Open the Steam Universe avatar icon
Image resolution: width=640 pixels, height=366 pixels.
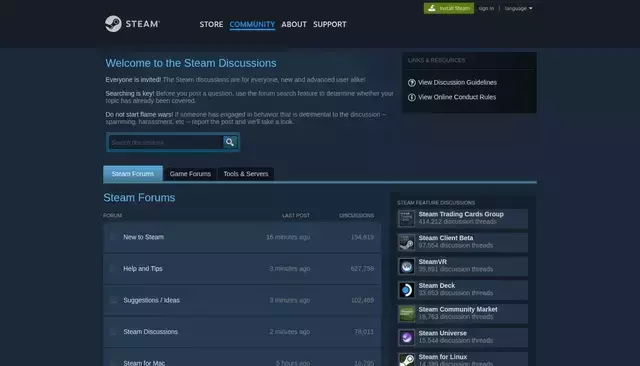[x=406, y=337]
